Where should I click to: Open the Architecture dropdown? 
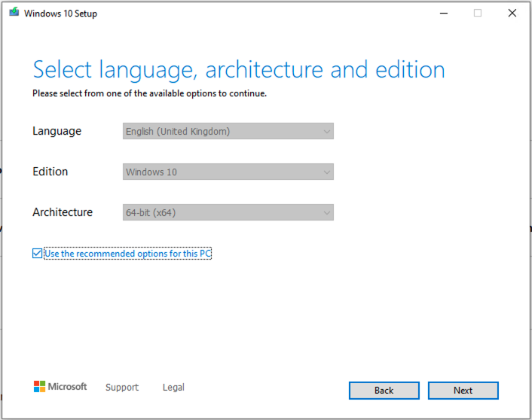click(228, 212)
